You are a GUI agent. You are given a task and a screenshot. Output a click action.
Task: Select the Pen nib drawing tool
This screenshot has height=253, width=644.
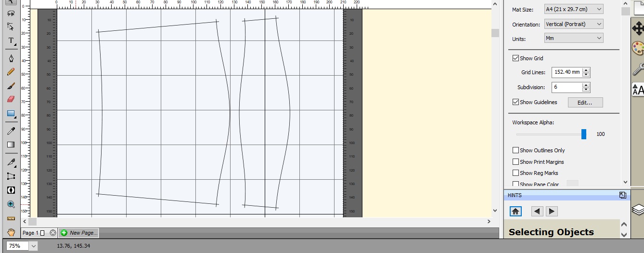click(x=11, y=58)
